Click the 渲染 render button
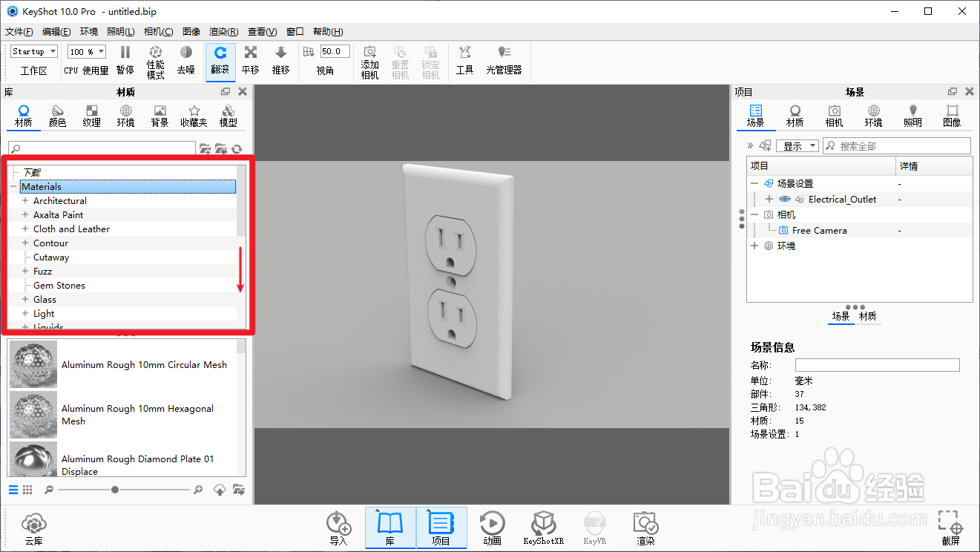The height and width of the screenshot is (552, 980). click(645, 528)
